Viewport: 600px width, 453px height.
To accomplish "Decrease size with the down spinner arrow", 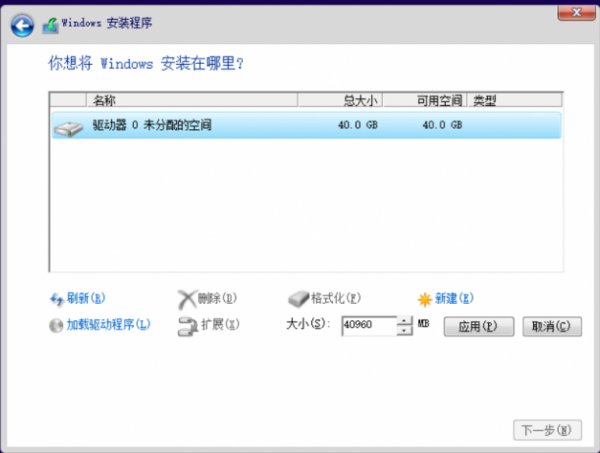I will 405,330.
